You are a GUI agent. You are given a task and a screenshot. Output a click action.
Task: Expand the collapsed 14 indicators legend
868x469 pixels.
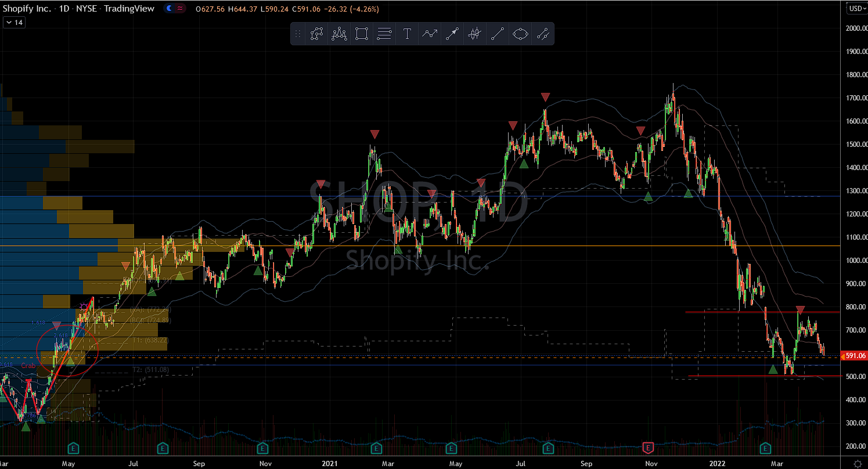[x=13, y=23]
